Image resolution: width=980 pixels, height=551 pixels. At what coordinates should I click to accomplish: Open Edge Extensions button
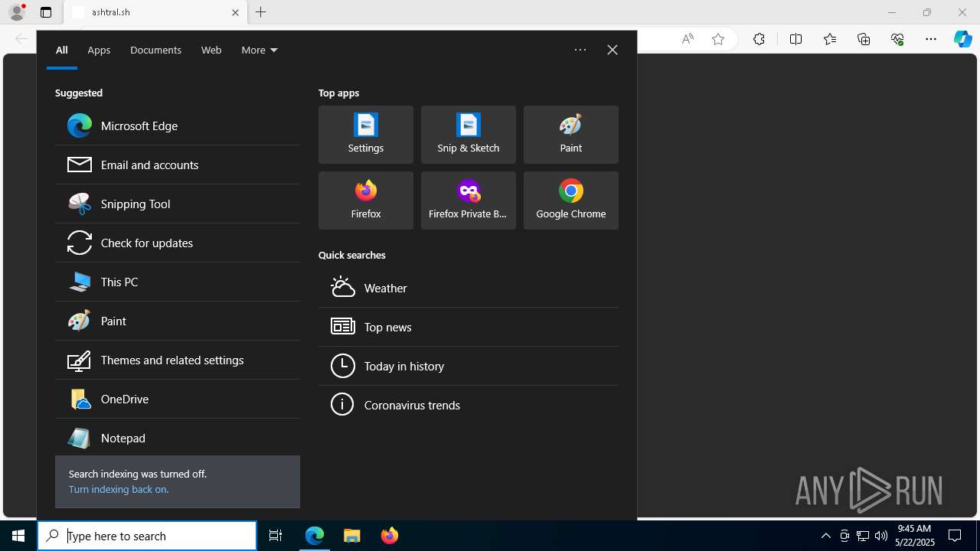coord(759,39)
